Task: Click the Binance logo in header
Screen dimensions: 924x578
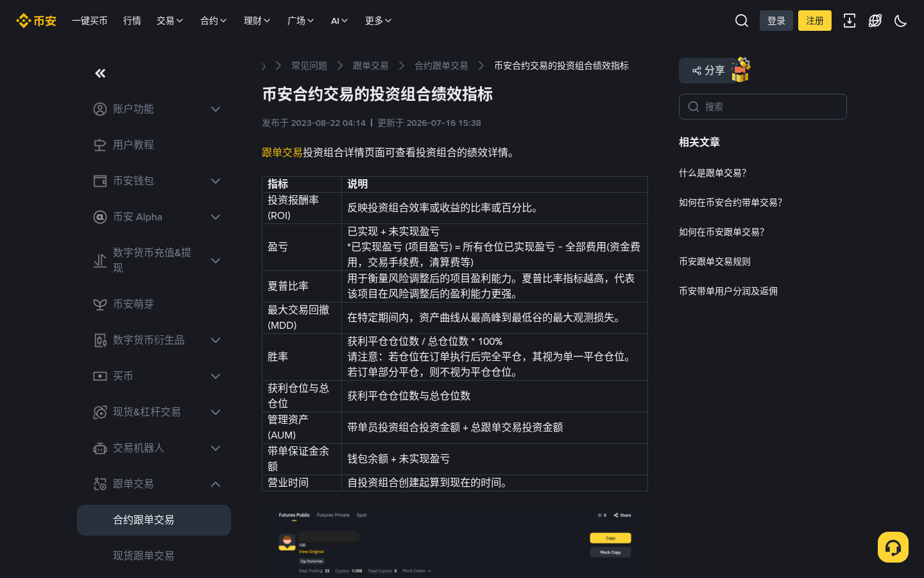Action: click(x=36, y=21)
